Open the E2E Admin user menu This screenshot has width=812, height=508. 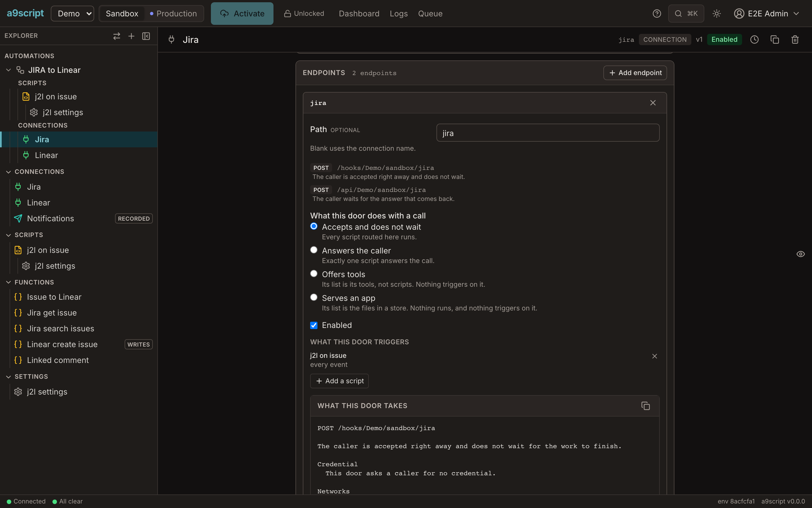[766, 14]
